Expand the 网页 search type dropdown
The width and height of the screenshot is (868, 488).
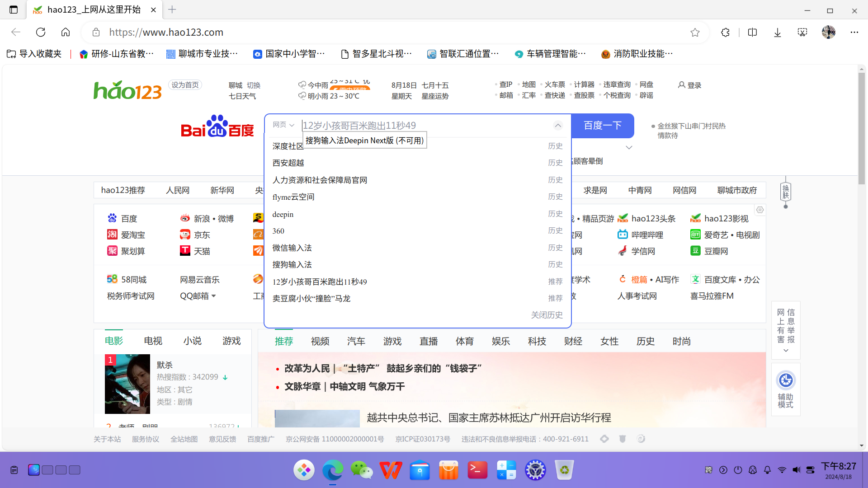(283, 125)
